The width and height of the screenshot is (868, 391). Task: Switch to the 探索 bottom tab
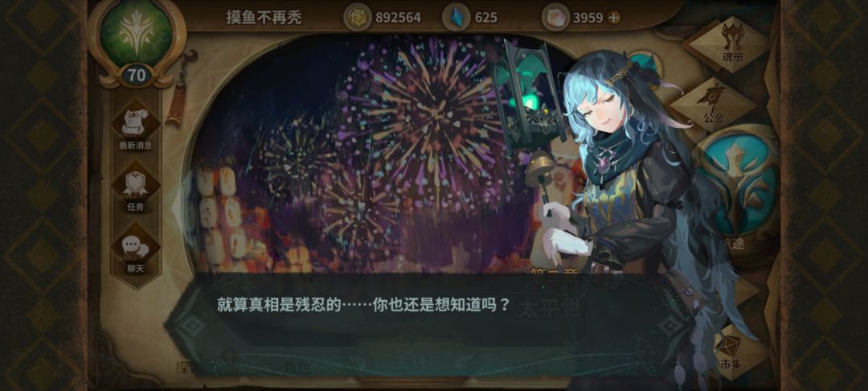pos(184,367)
